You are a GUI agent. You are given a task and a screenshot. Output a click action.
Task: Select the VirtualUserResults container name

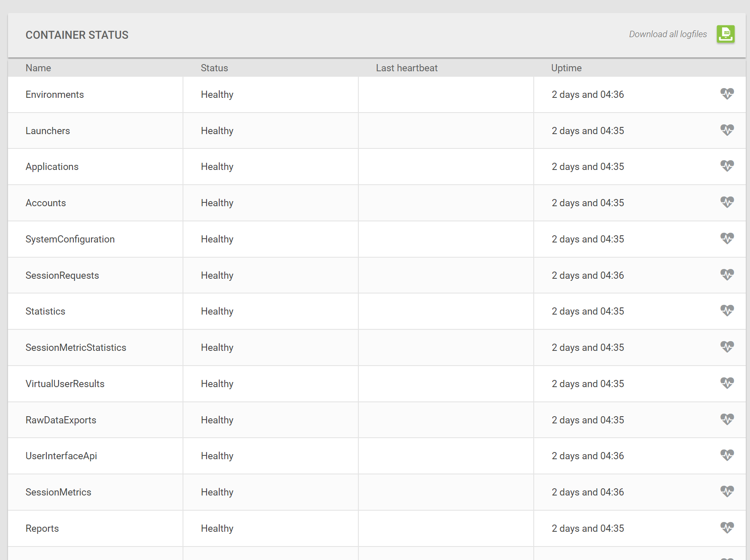pos(65,384)
